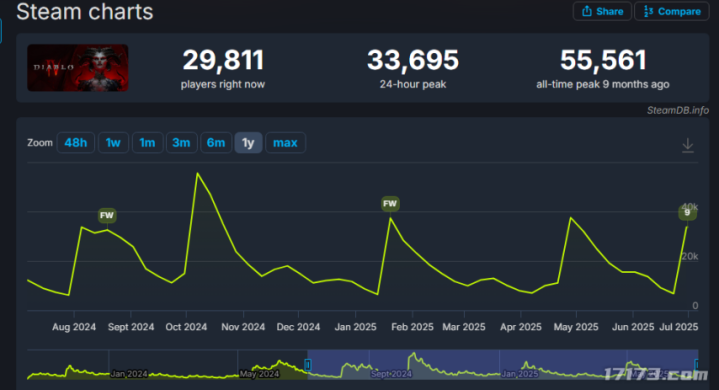
Task: Select the 1w zoom range
Action: tap(113, 143)
